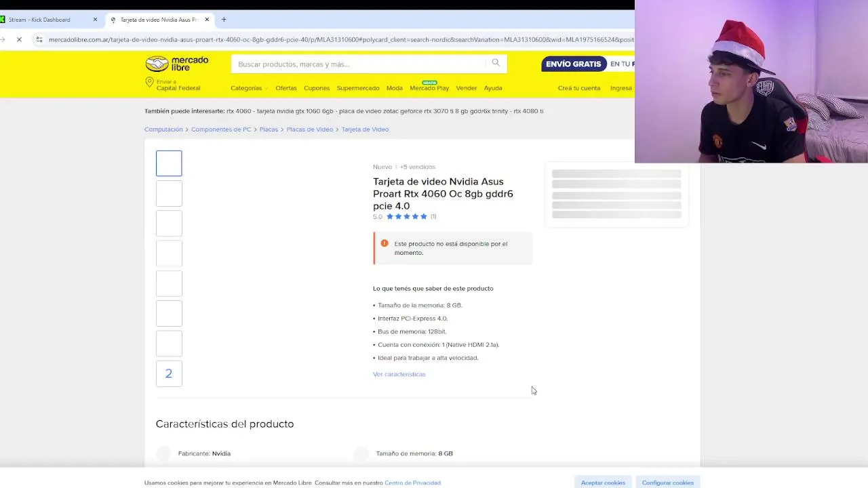Click text 'Tamaño de la memoria: 8 GB.'
The width and height of the screenshot is (868, 488).
coord(420,306)
